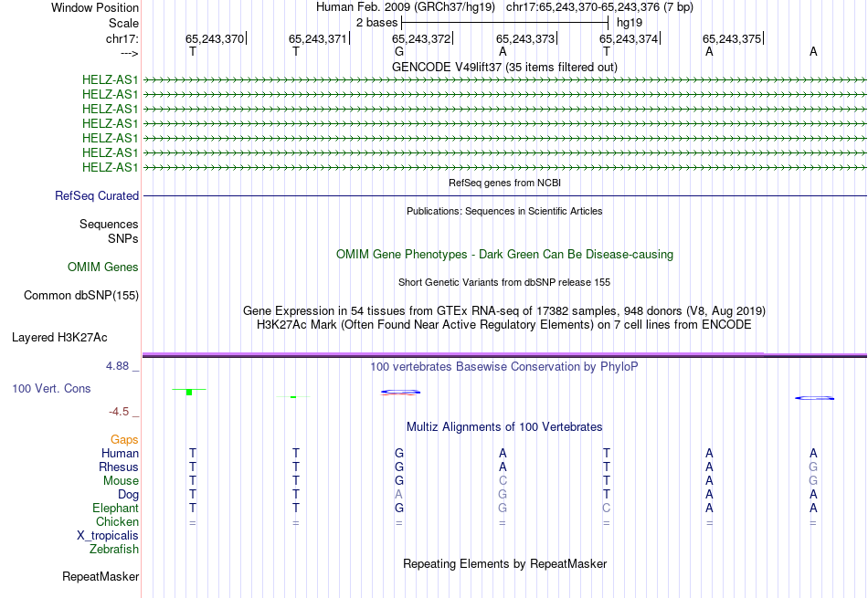Select the Zebrafish alignment row label
This screenshot has height=598, width=868.
click(x=114, y=550)
